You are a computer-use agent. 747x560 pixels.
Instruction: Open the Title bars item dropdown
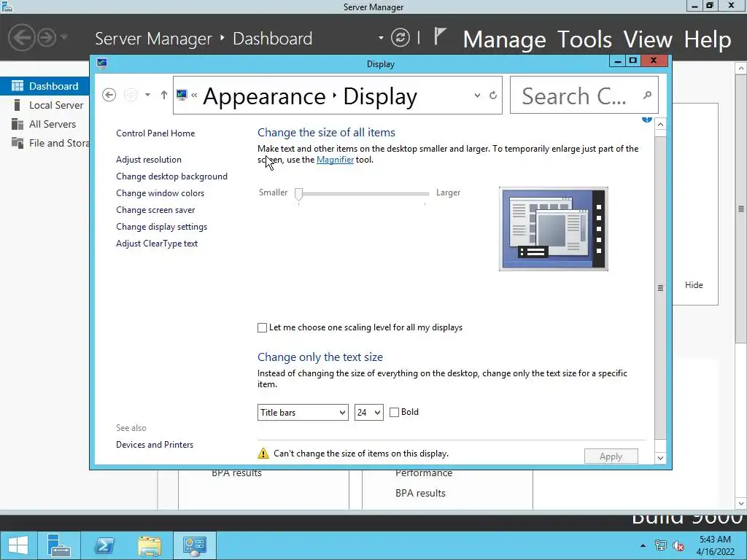click(303, 413)
